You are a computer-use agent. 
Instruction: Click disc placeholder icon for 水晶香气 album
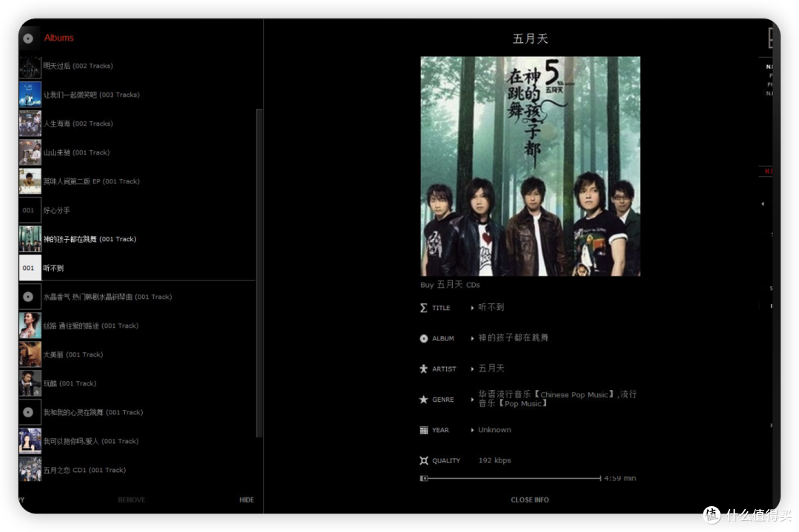pos(30,297)
